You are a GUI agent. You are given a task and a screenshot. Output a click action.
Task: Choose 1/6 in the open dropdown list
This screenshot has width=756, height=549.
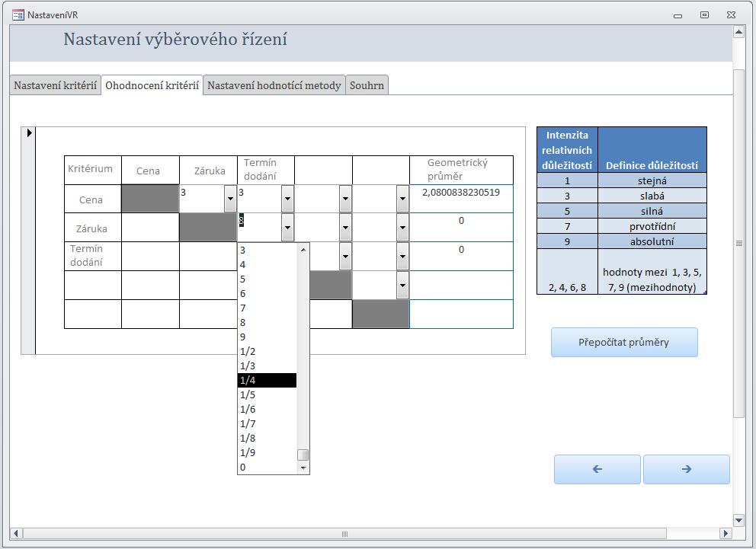click(267, 410)
